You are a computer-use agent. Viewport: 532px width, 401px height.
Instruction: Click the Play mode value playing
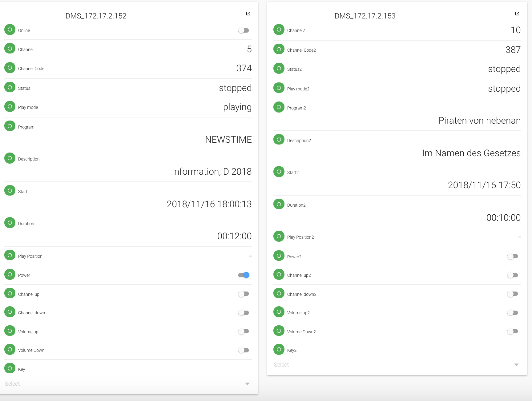pos(237,107)
